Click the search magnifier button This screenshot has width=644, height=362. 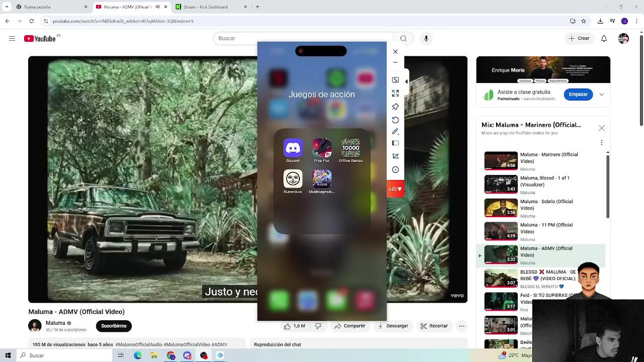[x=403, y=38]
